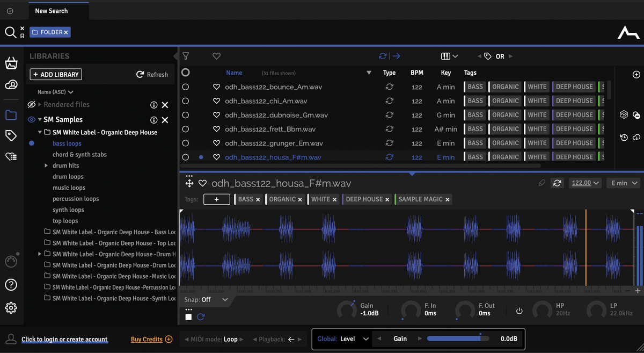The width and height of the screenshot is (644, 353).
Task: Open the tags panel icon in sidebar
Action: click(11, 135)
